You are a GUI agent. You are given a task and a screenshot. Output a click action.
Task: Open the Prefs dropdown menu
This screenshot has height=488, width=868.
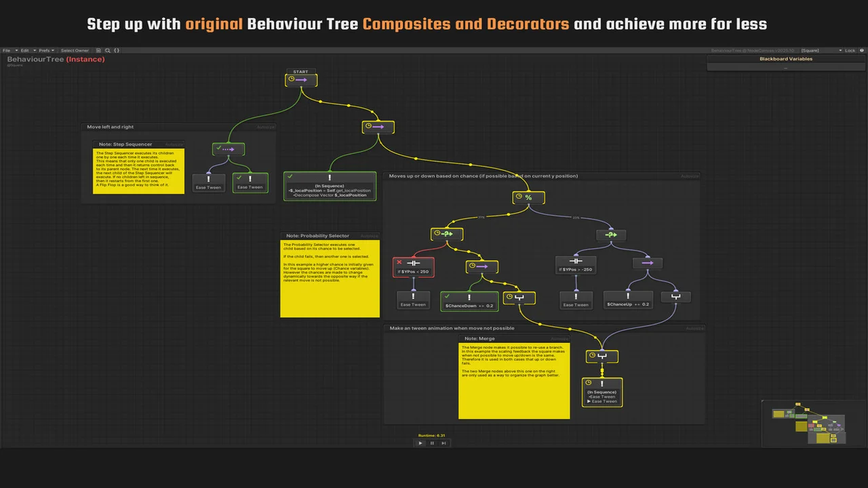45,51
